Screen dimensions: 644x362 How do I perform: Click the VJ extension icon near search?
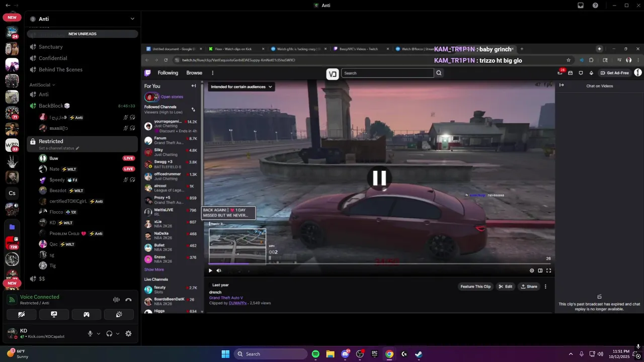tap(333, 74)
